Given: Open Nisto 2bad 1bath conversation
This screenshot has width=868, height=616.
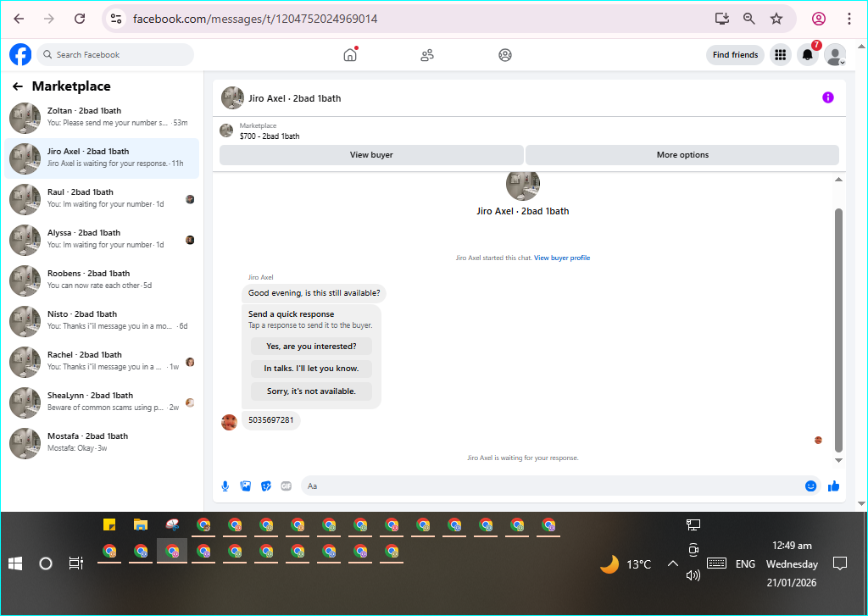Looking at the screenshot, I should coord(102,321).
